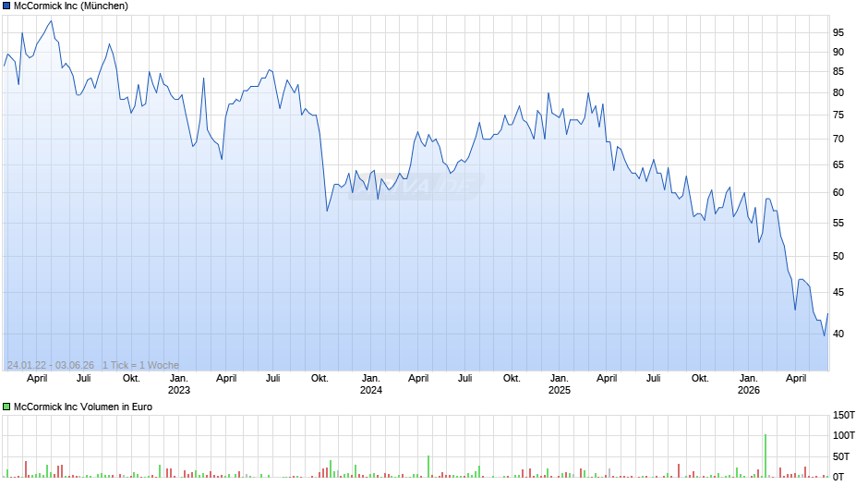868x486 pixels.
Task: Click the tall green volume bar before Juli 2024
Action: pyautogui.click(x=428, y=467)
